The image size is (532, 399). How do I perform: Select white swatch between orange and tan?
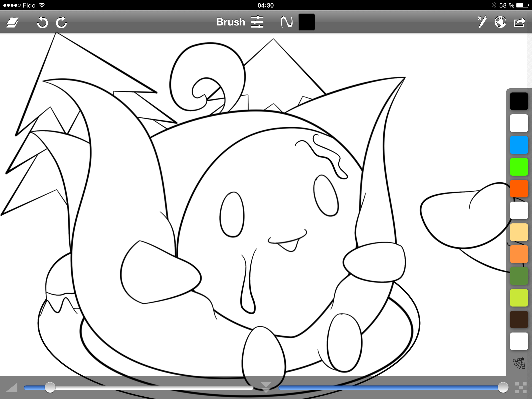519,210
